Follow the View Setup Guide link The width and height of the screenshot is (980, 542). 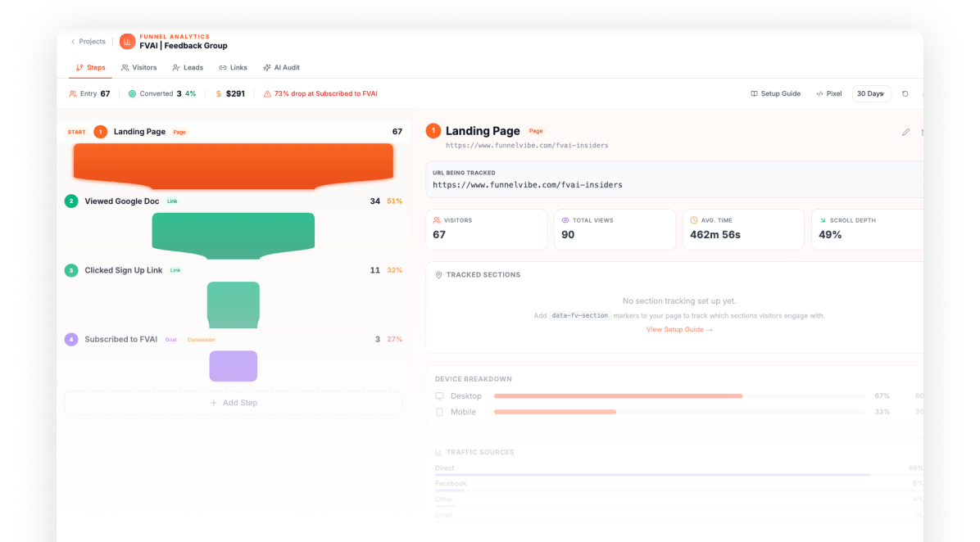pyautogui.click(x=679, y=330)
